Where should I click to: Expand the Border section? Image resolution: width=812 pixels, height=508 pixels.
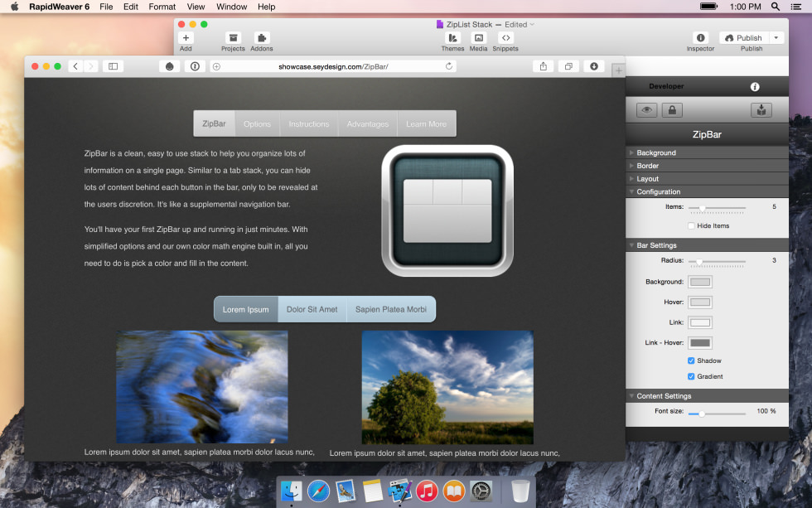pos(707,166)
